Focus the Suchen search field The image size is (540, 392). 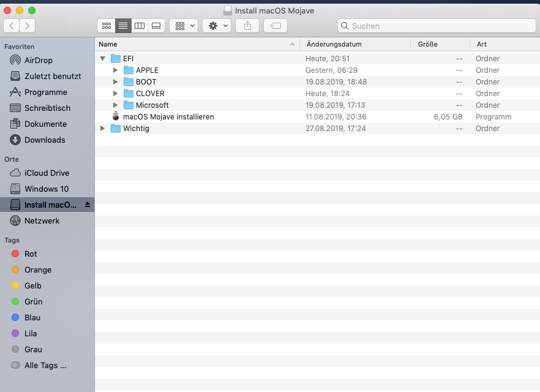coord(437,26)
